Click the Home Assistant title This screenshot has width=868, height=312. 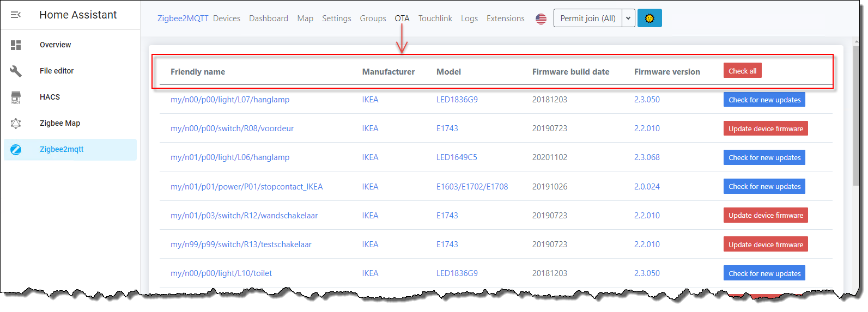click(x=78, y=15)
